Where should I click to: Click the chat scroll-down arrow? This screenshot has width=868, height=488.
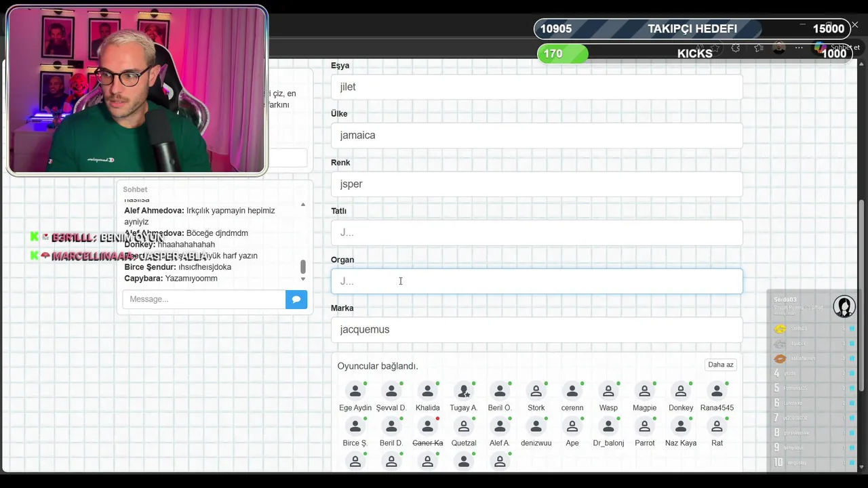click(303, 279)
